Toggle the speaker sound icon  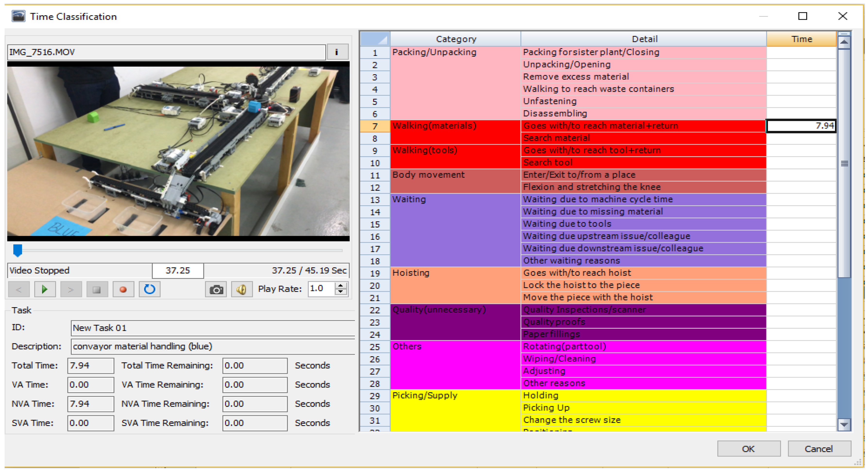coord(242,290)
